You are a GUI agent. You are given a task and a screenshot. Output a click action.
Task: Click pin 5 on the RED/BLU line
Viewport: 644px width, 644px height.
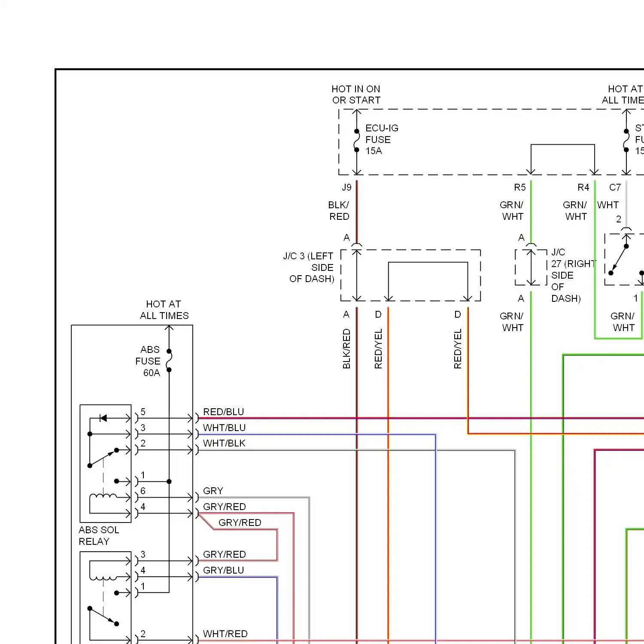(x=143, y=412)
